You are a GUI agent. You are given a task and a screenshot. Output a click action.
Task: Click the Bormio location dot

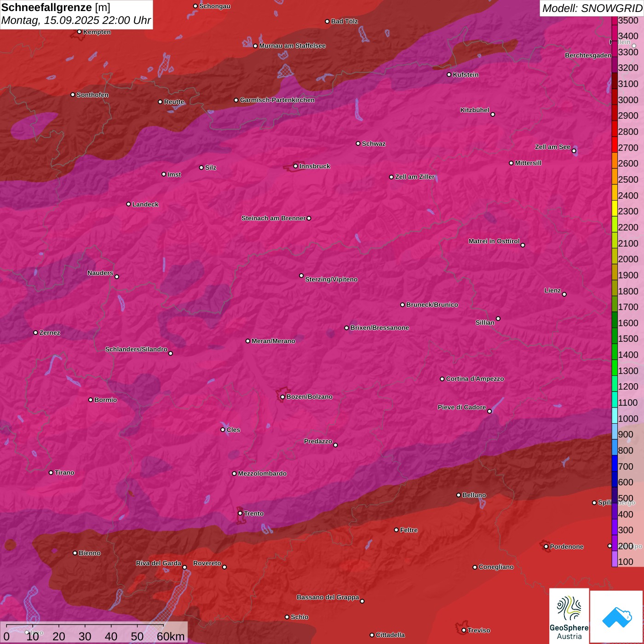pyautogui.click(x=91, y=400)
